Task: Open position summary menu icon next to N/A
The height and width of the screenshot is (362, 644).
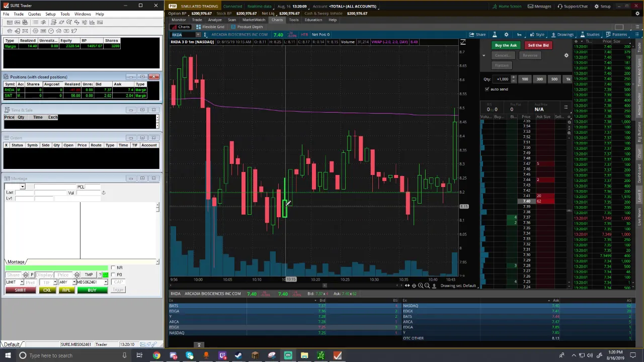Action: pyautogui.click(x=566, y=107)
